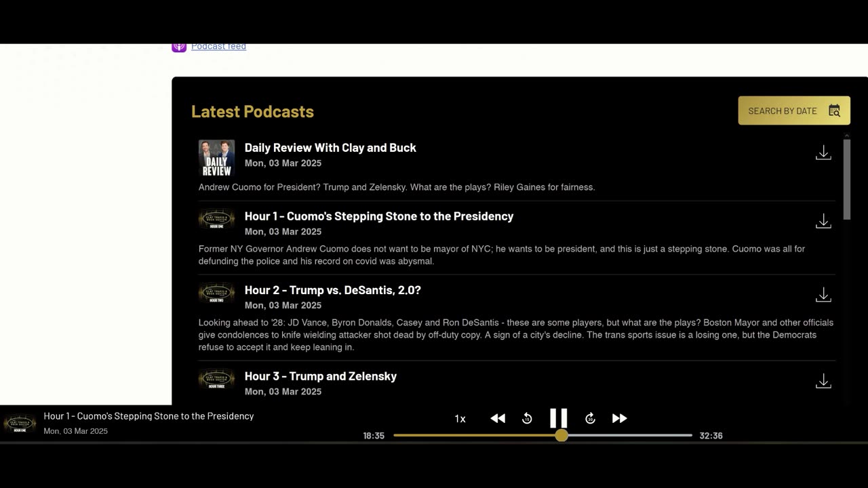Open Daily Review With Clay and Buck title

(x=330, y=148)
